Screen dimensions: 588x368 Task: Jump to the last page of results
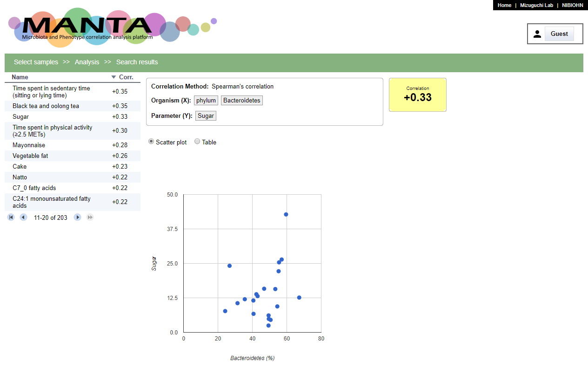pos(90,218)
